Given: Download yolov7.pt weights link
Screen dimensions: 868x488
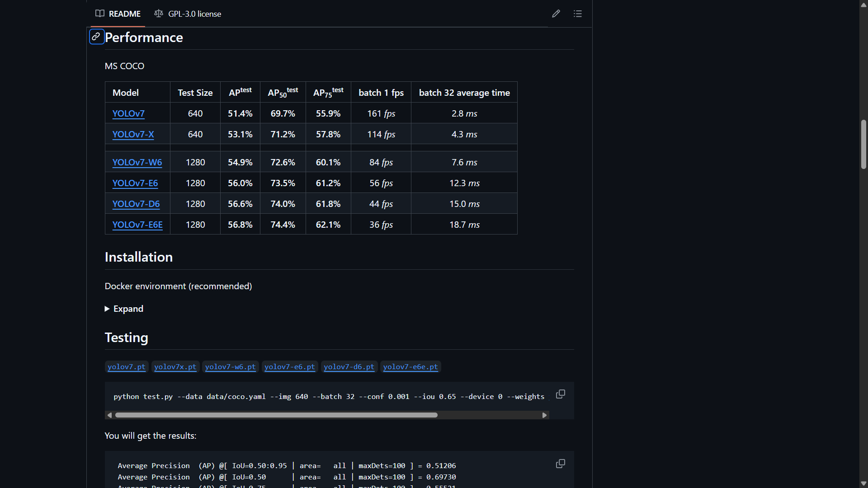Looking at the screenshot, I should [127, 366].
